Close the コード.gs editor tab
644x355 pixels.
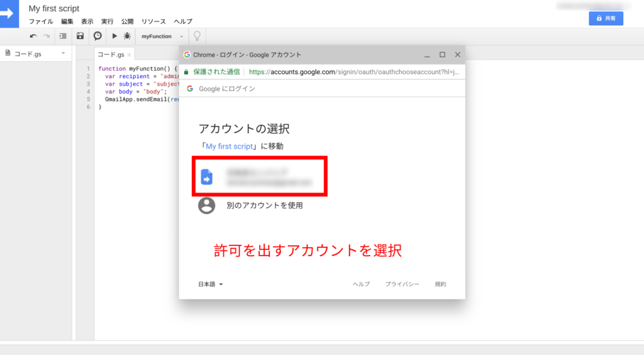click(130, 55)
